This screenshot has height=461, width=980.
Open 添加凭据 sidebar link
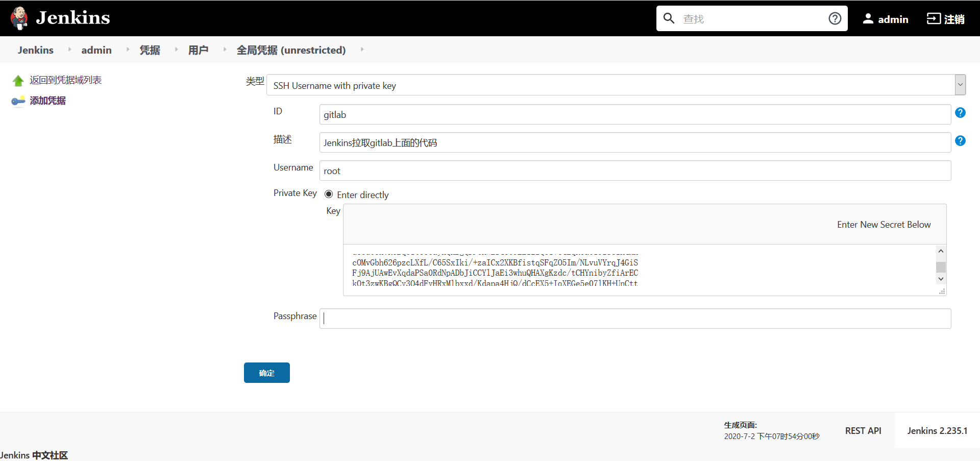[x=48, y=101]
